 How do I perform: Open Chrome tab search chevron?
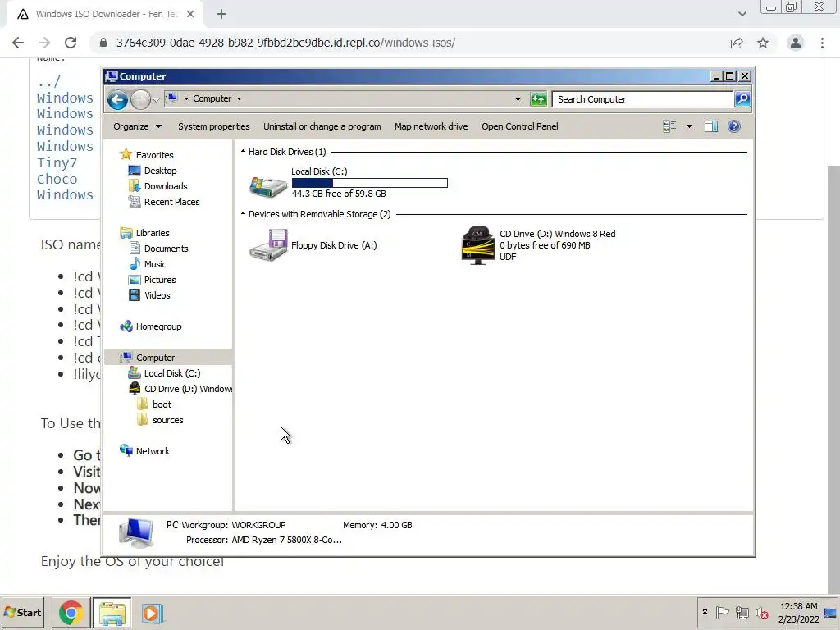[742, 14]
